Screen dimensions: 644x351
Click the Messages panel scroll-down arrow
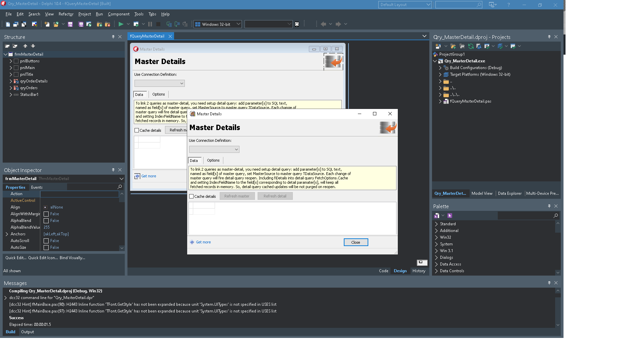558,325
